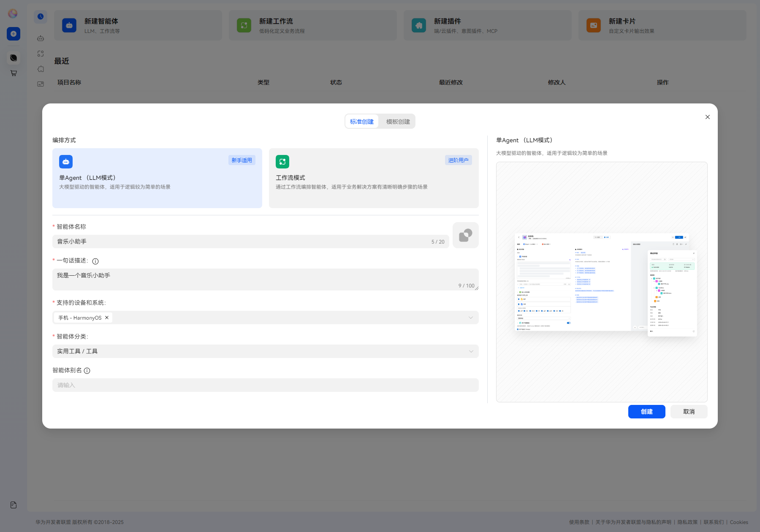
Task: Open the 实用工具 / 工具 category selector
Action: (x=266, y=351)
